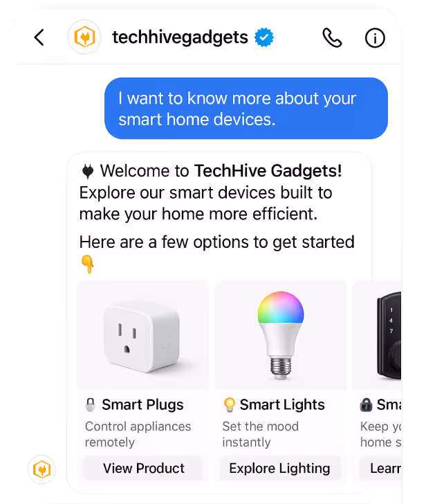The image size is (426, 504).
Task: Select the Smart Lights card title
Action: pyautogui.click(x=282, y=405)
